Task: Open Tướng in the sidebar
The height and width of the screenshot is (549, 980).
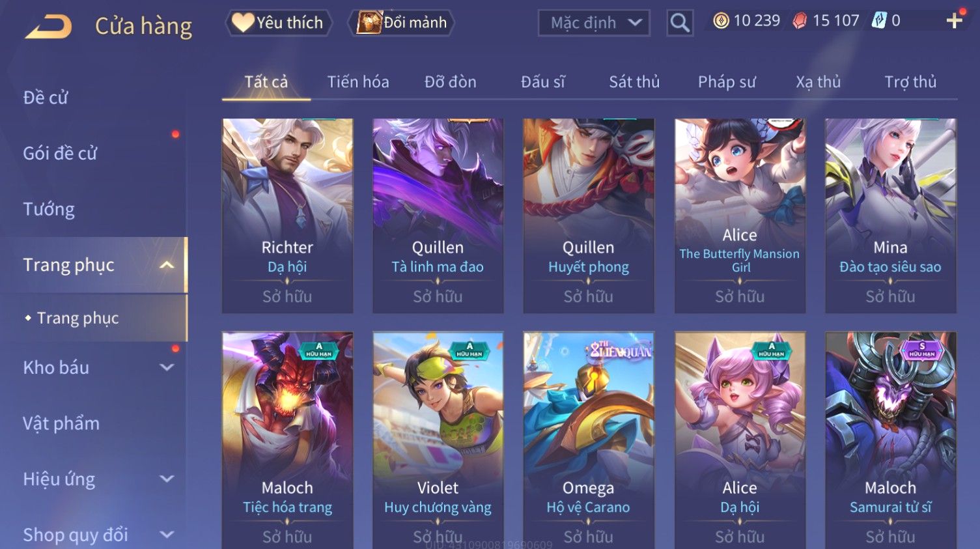Action: [x=49, y=209]
